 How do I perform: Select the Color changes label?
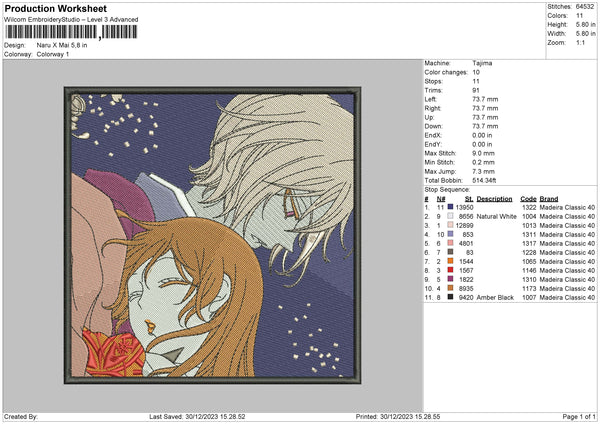446,72
